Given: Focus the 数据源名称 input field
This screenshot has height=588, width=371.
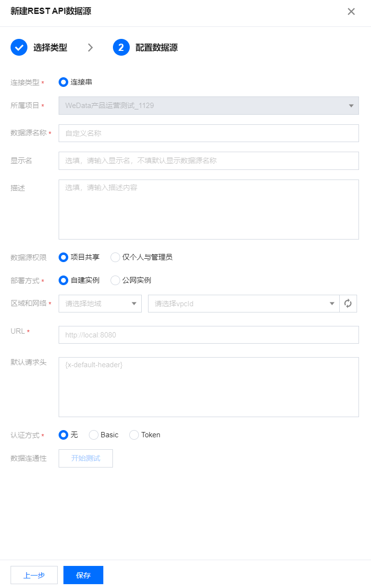Looking at the screenshot, I should 209,133.
